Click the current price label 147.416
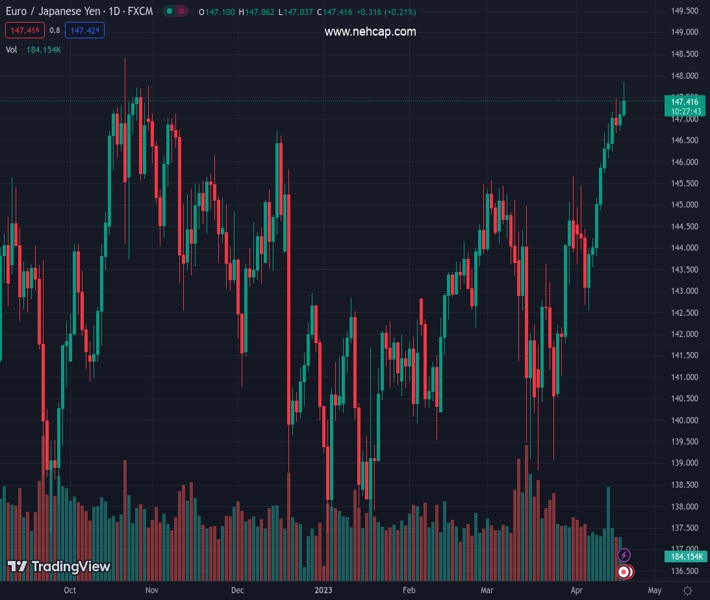Image resolution: width=710 pixels, height=600 pixels. [685, 102]
